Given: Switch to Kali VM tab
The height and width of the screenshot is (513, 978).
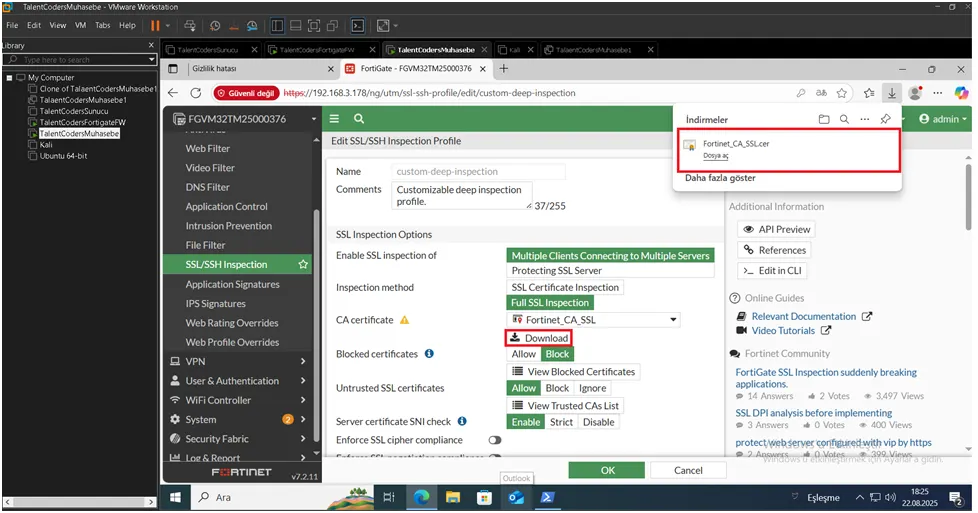Looking at the screenshot, I should click(x=515, y=50).
